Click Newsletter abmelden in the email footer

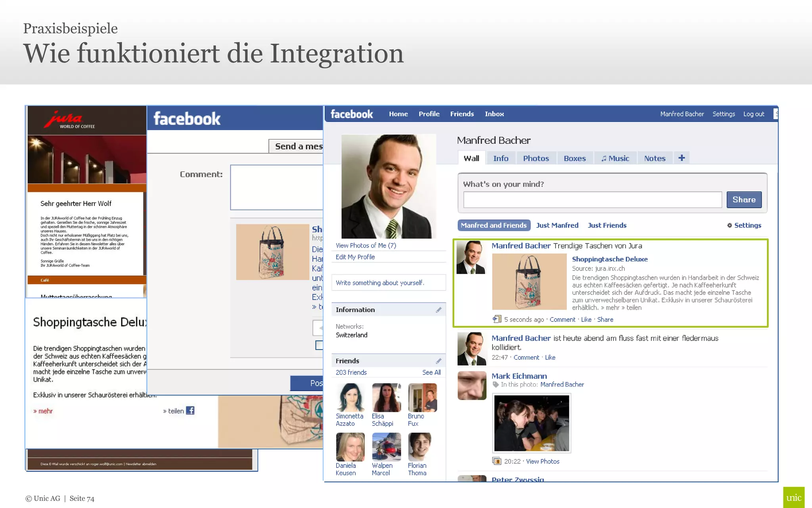141,464
